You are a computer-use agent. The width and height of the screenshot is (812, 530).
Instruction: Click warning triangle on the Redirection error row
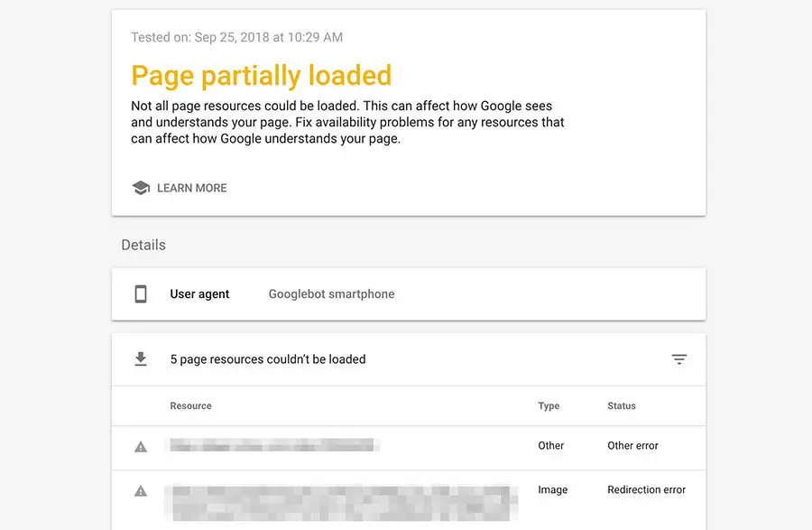pyautogui.click(x=141, y=490)
